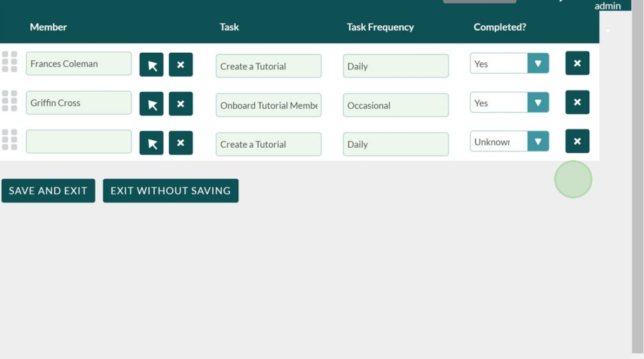Click Exit Without Saving button
Viewport: 644px width, 359px height.
point(170,191)
